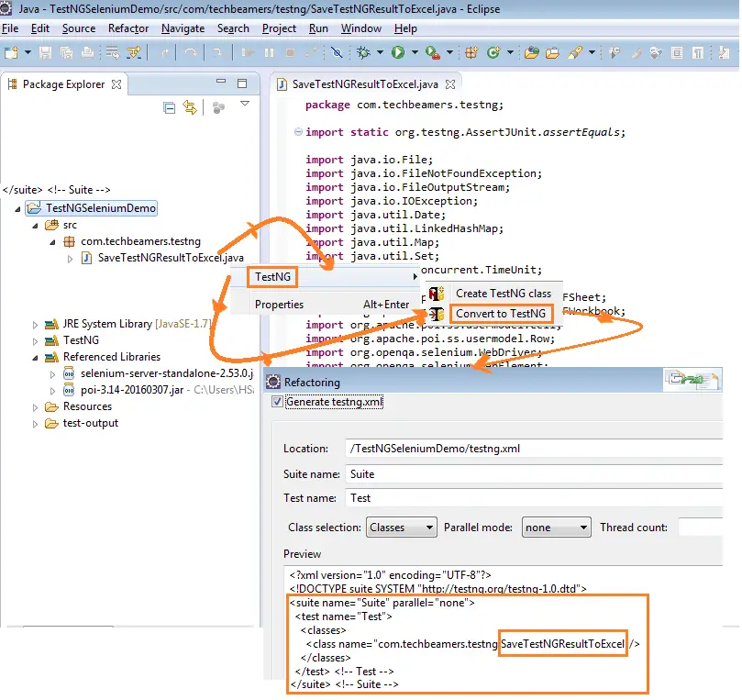Select Create TestNG class menu entry
The height and width of the screenshot is (700, 742).
[503, 294]
